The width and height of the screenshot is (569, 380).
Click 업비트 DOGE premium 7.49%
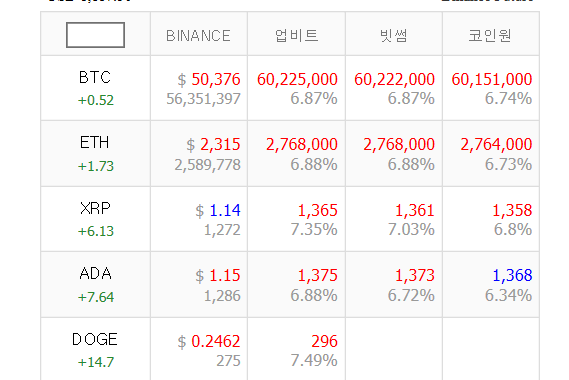(x=314, y=361)
